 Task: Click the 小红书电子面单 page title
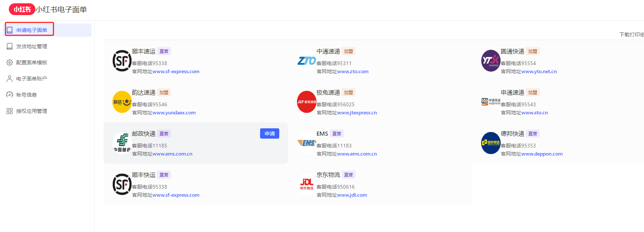tap(61, 10)
